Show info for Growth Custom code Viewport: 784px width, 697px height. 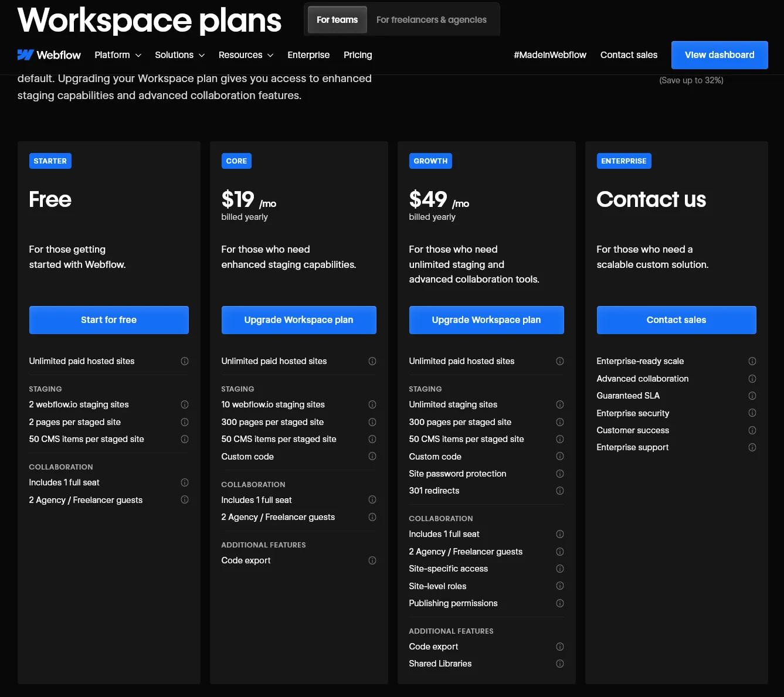[560, 456]
